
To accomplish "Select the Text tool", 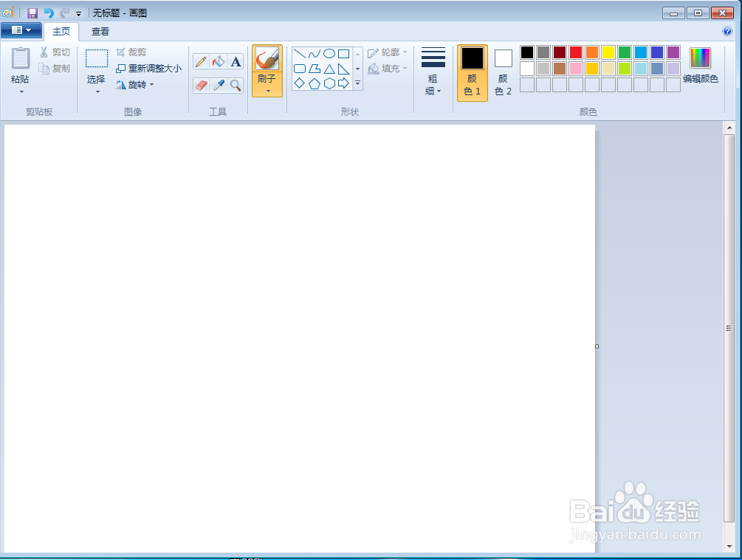I will click(x=236, y=61).
